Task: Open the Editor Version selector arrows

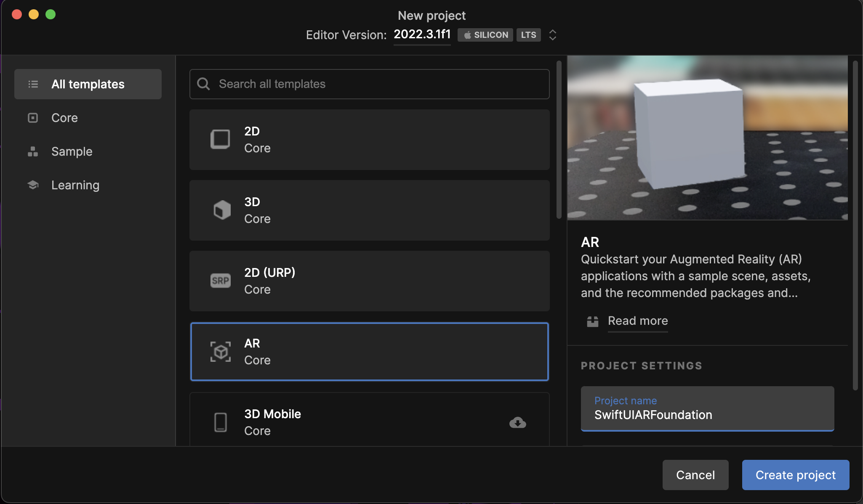Action: (552, 35)
